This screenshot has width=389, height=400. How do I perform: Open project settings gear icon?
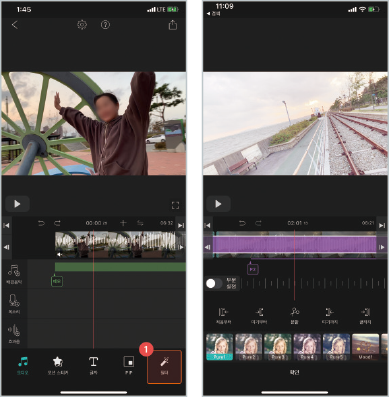click(x=82, y=25)
